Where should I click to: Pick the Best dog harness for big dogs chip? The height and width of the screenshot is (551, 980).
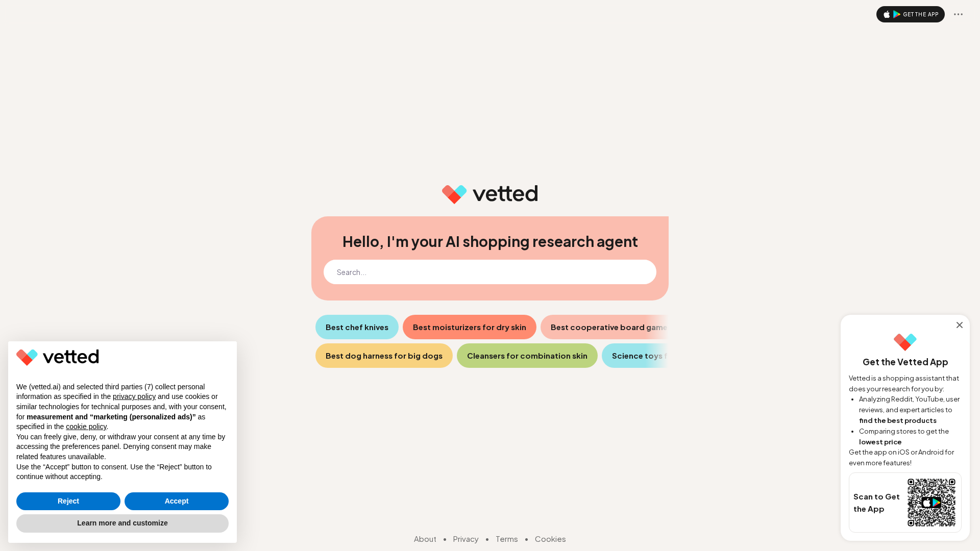(x=384, y=356)
